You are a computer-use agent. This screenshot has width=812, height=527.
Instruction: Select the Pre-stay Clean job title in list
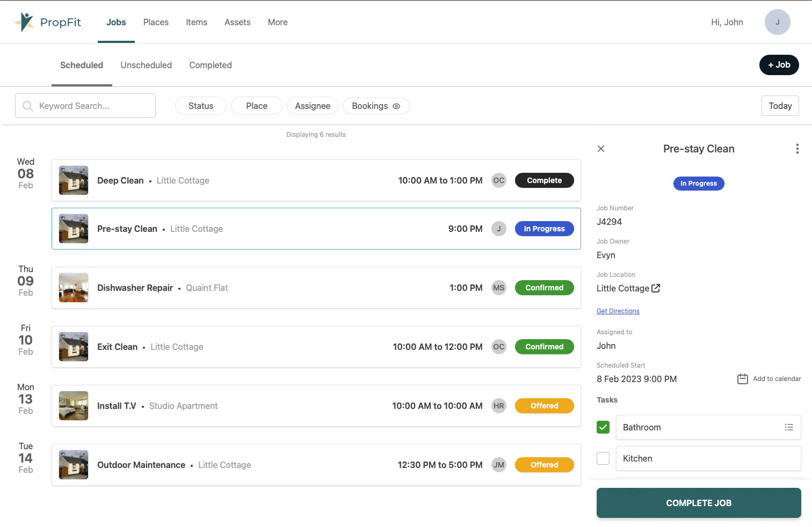127,229
